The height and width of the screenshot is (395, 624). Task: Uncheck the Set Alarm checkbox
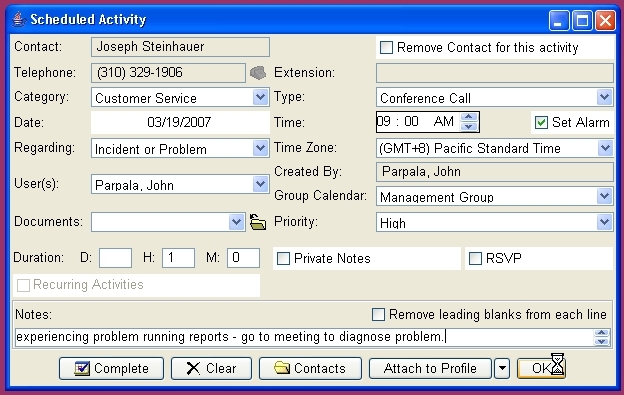541,122
